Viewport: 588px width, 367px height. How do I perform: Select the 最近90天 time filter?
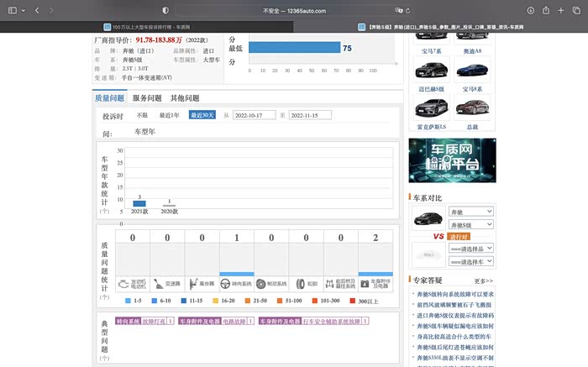[202, 115]
